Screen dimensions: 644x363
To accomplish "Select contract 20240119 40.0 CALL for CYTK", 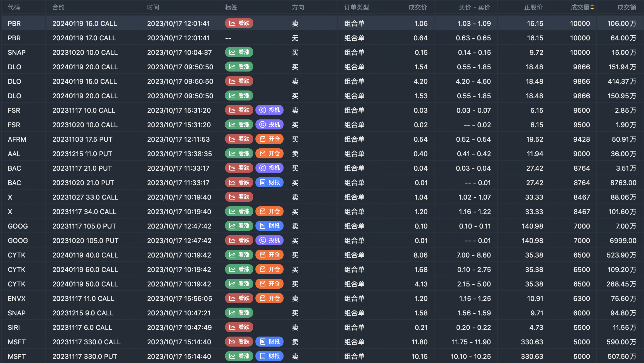I will (x=85, y=255).
